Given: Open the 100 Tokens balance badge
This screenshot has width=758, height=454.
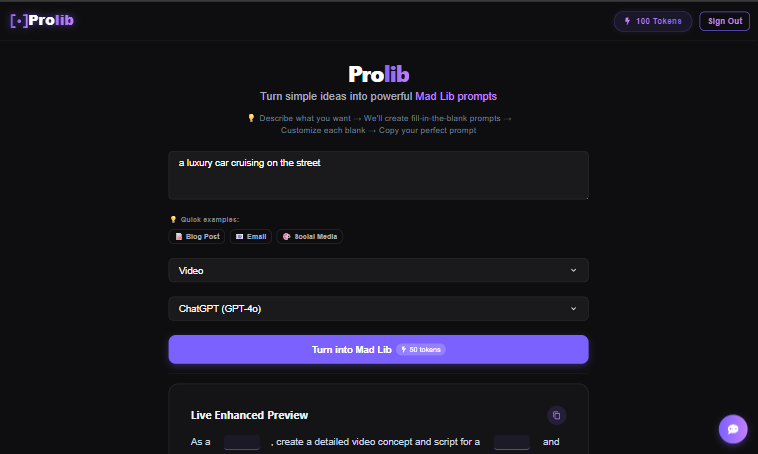Looking at the screenshot, I should [x=653, y=21].
